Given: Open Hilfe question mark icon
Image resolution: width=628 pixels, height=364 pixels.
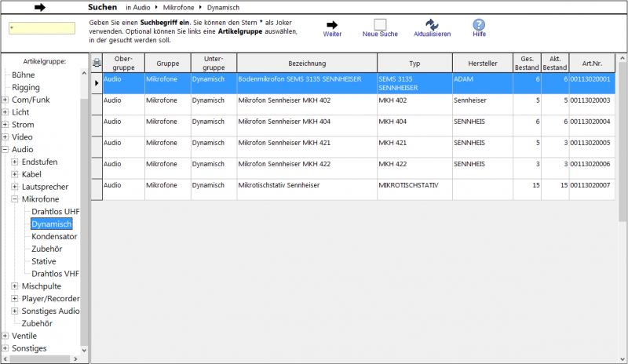Looking at the screenshot, I should click(479, 25).
